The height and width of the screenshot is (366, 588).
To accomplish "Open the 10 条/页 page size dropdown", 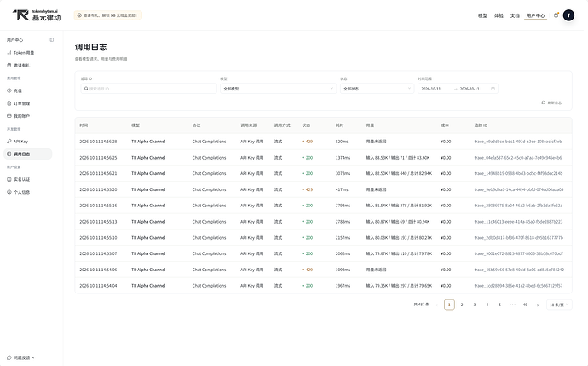I will [x=559, y=305].
